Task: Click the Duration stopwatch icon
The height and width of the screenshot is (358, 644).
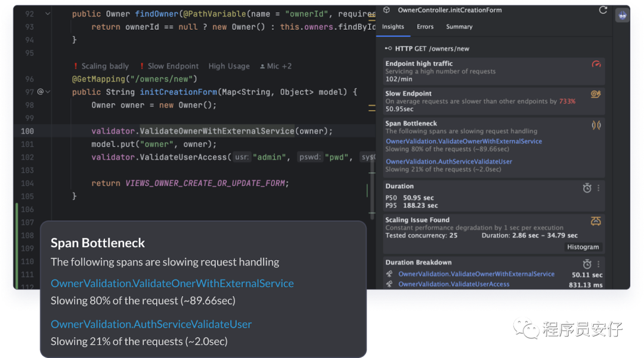Action: point(587,188)
